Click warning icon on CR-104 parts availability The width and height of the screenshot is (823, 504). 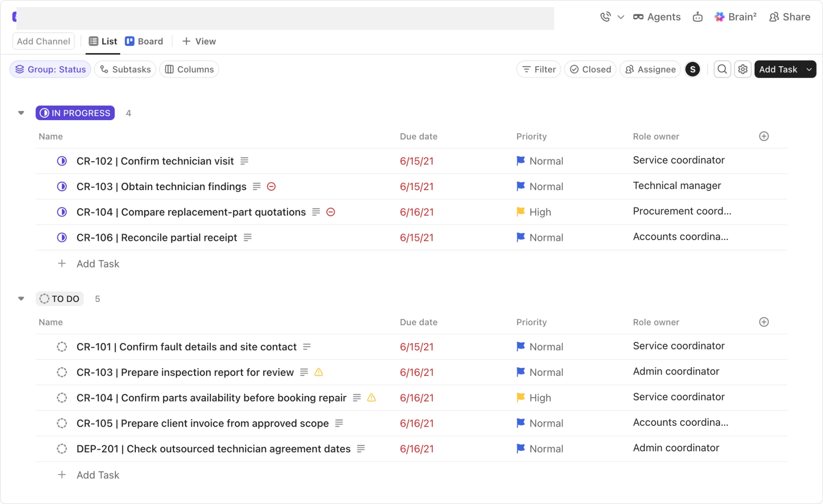point(371,397)
